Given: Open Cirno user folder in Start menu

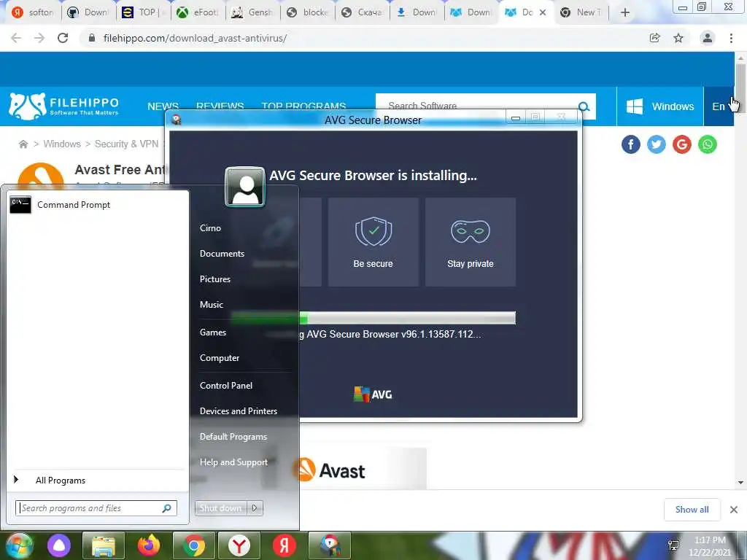Looking at the screenshot, I should pos(210,228).
